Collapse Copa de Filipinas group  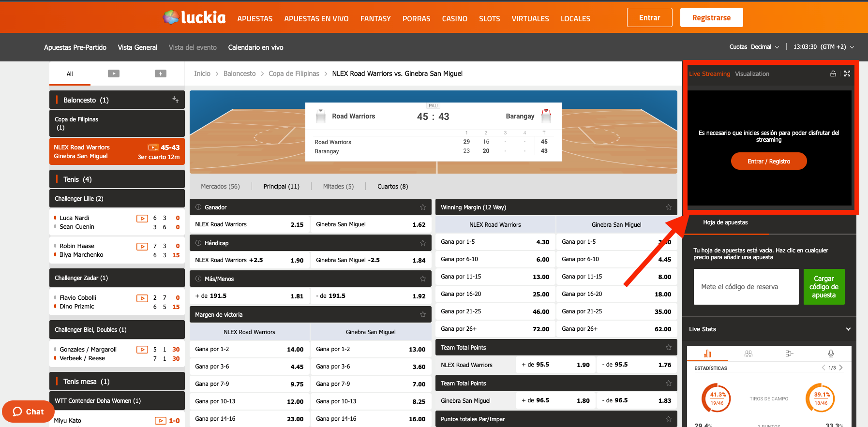click(117, 123)
